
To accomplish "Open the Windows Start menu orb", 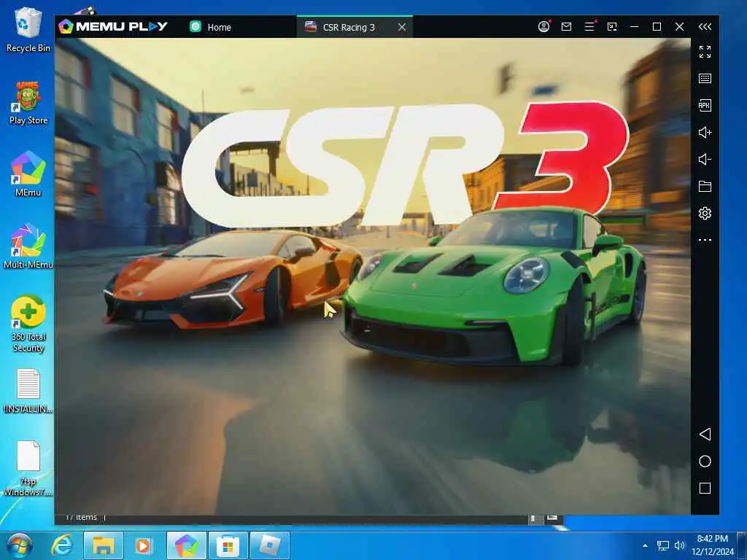I will (20, 545).
